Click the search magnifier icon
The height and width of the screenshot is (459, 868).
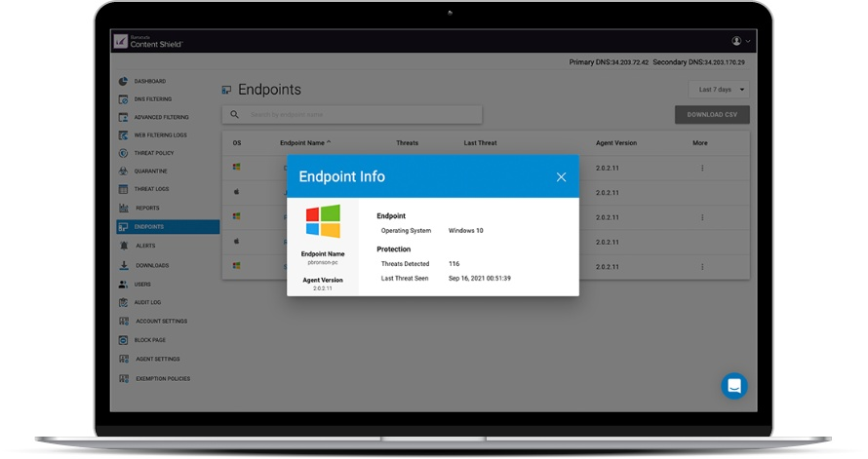(234, 114)
